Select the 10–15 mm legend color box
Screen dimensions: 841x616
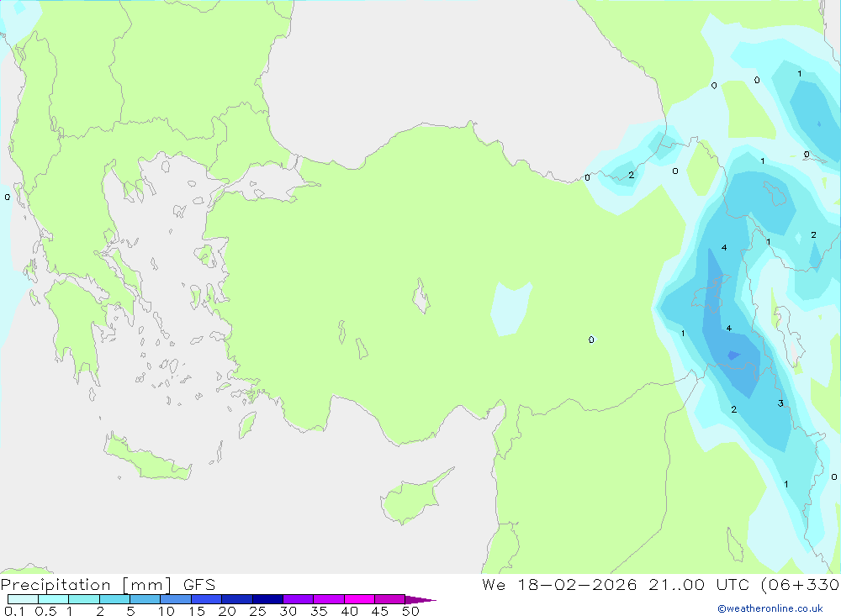(176, 599)
